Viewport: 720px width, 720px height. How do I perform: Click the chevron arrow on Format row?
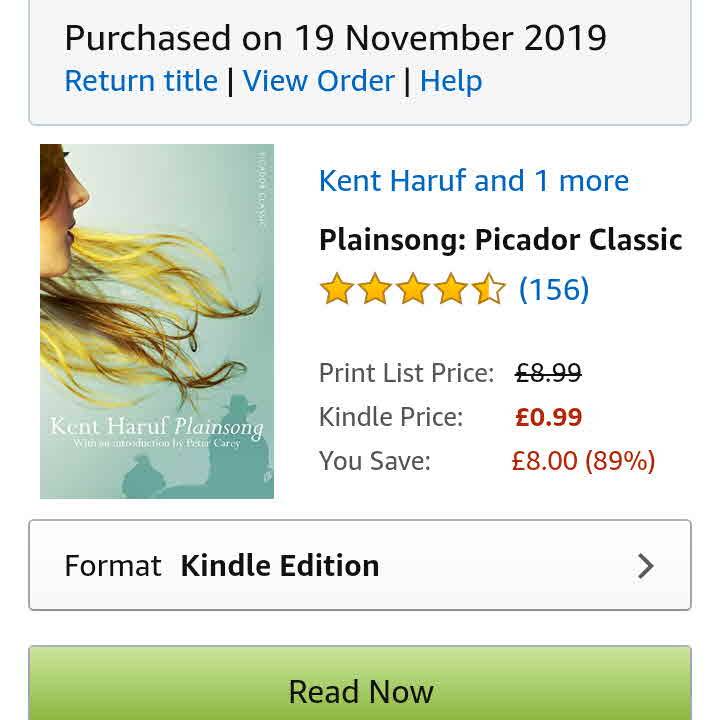(x=646, y=566)
